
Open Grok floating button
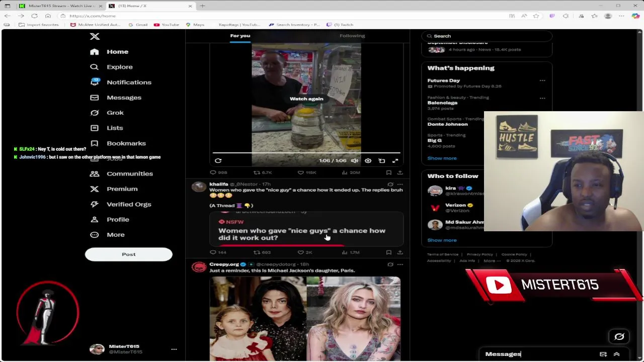point(619,337)
